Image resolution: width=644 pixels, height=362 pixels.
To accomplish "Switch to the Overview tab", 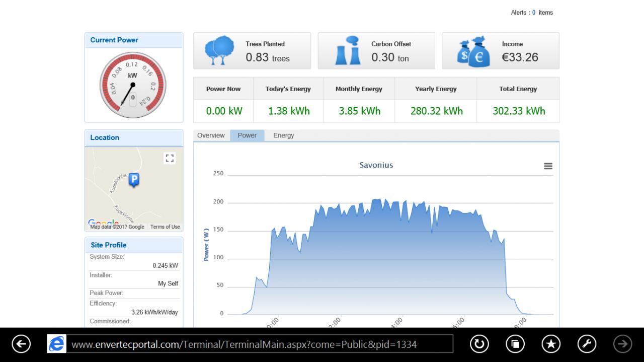I will tap(211, 135).
